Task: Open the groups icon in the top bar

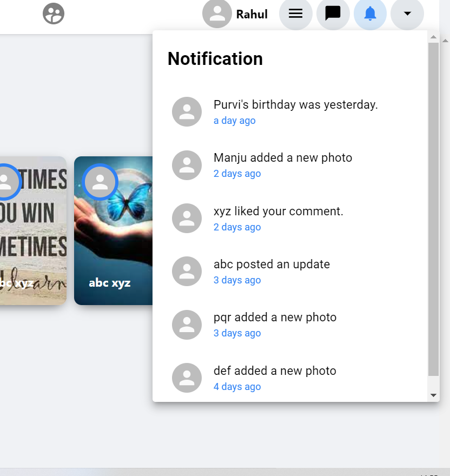Action: (54, 14)
